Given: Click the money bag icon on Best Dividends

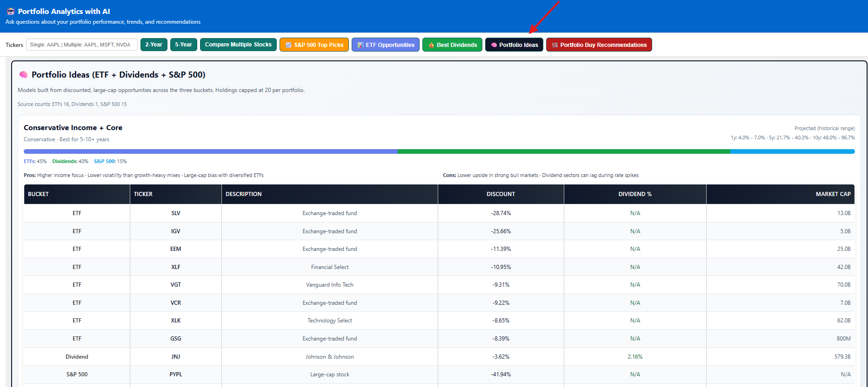Looking at the screenshot, I should click(x=431, y=45).
